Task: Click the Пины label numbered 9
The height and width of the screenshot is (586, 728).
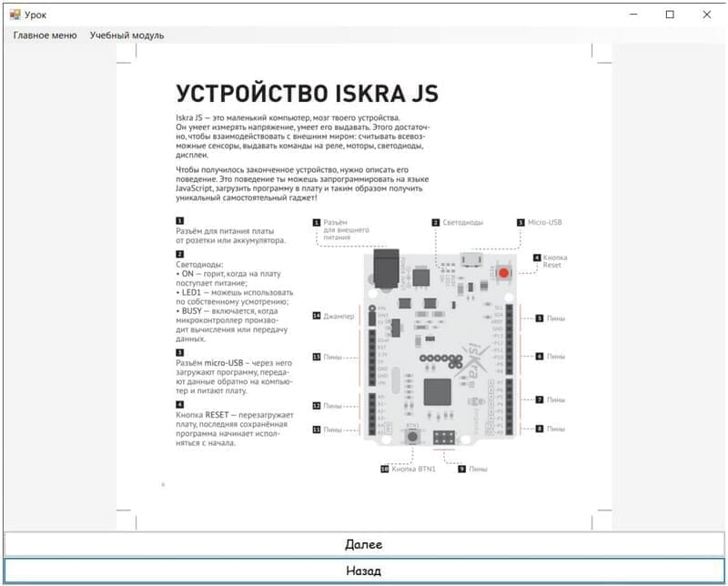Action: [478, 469]
